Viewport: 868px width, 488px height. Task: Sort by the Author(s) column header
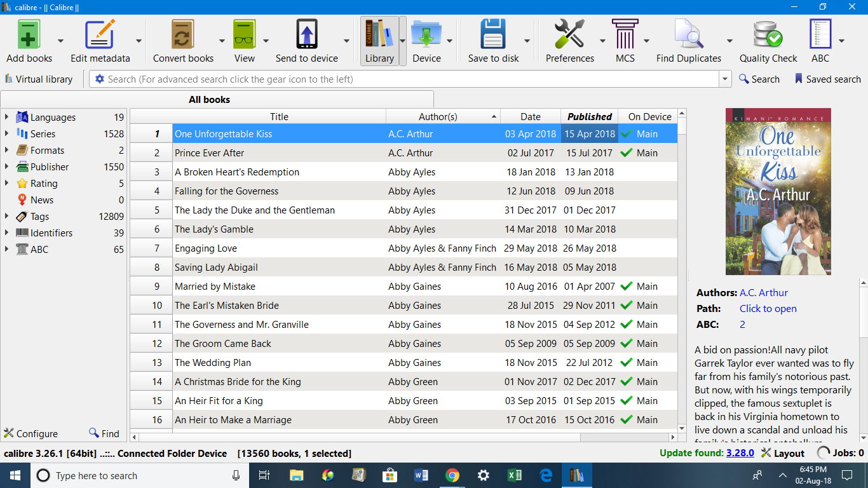[x=443, y=116]
